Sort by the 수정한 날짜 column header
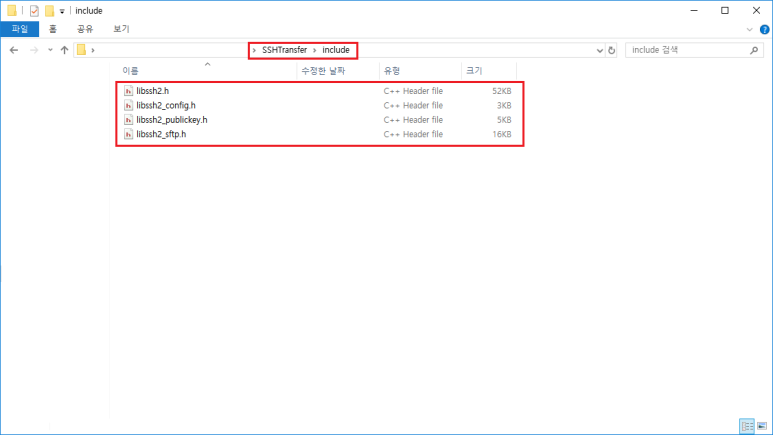773x435 pixels. tap(323, 71)
